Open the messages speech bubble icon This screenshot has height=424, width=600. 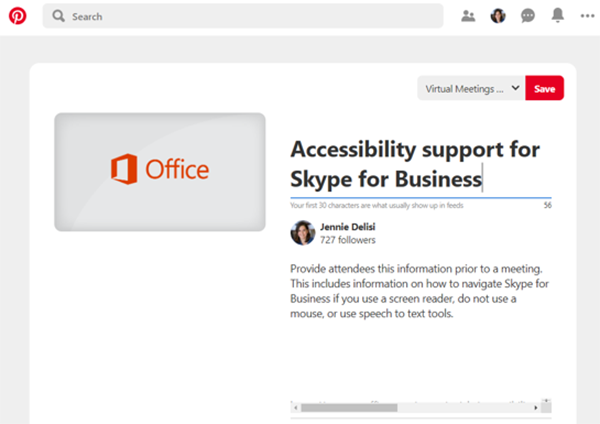(528, 16)
